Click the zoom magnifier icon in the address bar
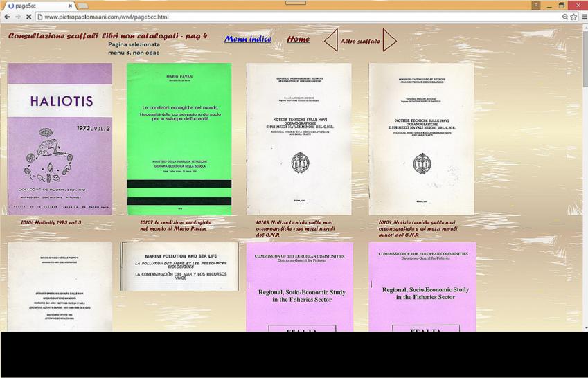Screen dimensions: 588x378 565,17
